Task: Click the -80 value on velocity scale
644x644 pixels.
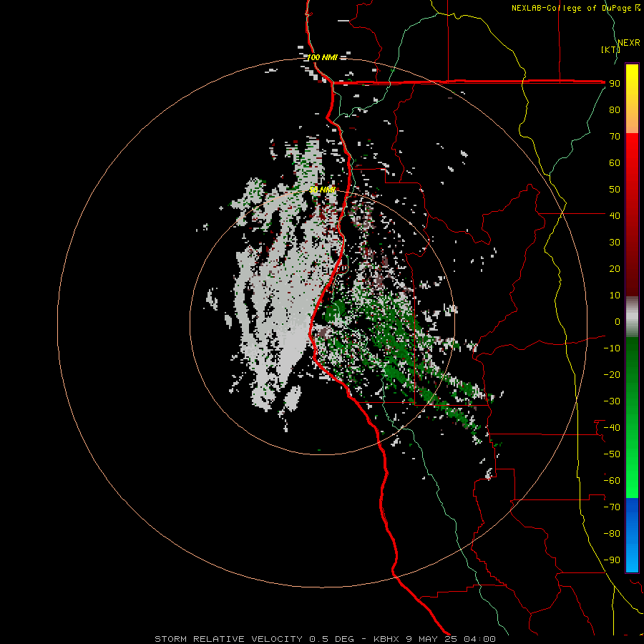Action: (612, 534)
